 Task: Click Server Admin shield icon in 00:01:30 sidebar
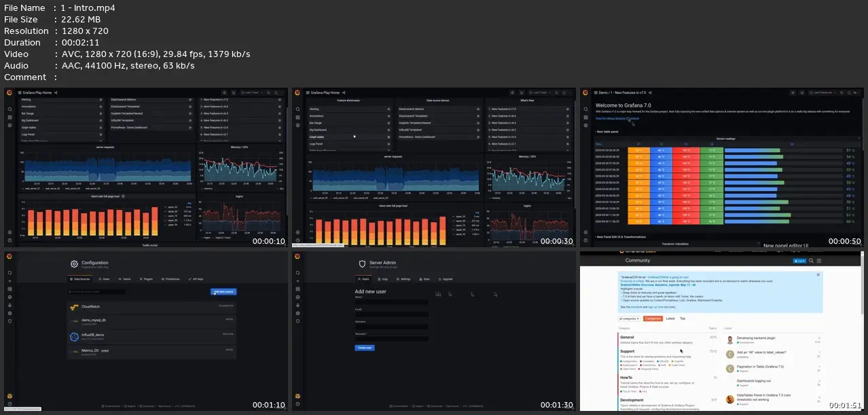click(x=298, y=321)
